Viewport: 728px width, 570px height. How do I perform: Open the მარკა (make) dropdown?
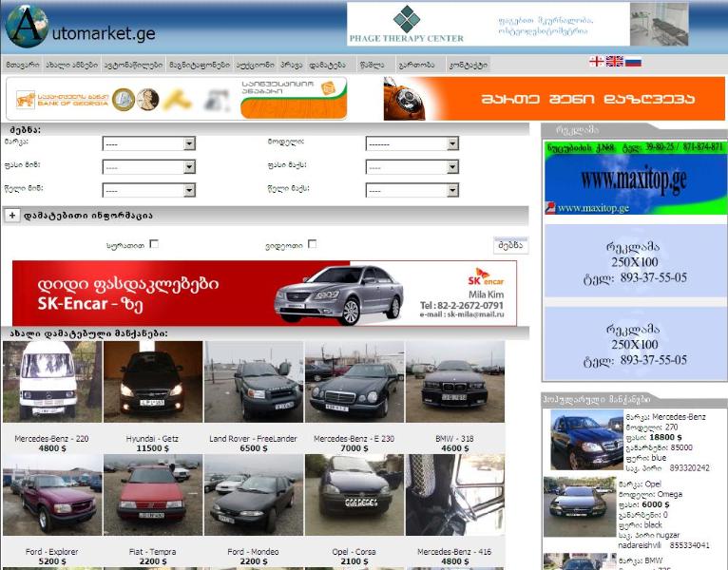(x=148, y=143)
